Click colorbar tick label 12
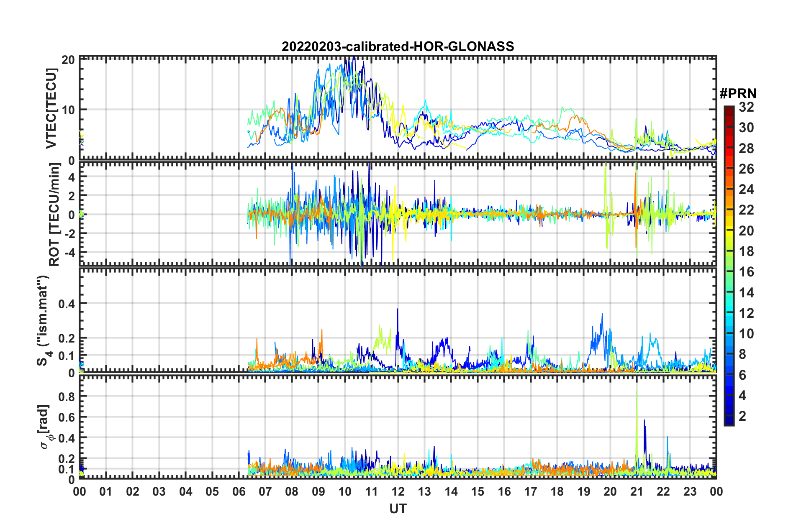 click(746, 313)
